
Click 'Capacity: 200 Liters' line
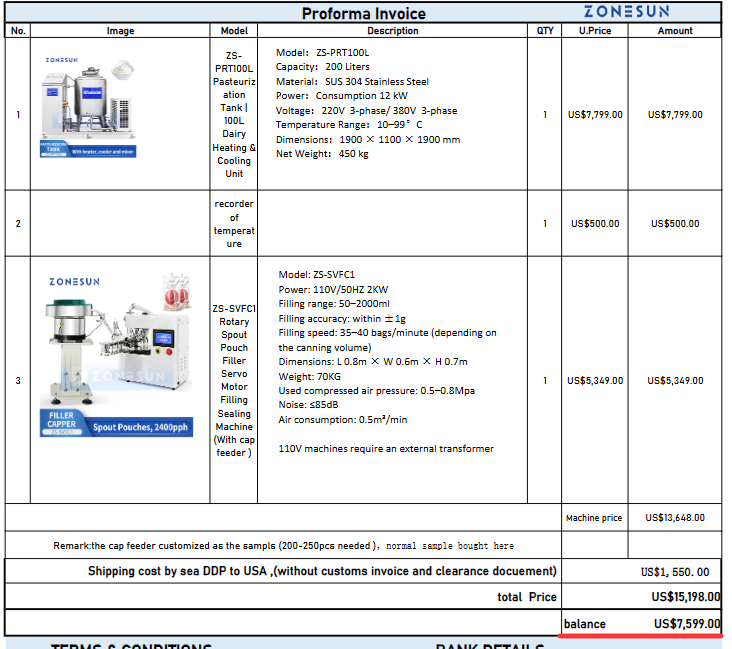(x=323, y=67)
